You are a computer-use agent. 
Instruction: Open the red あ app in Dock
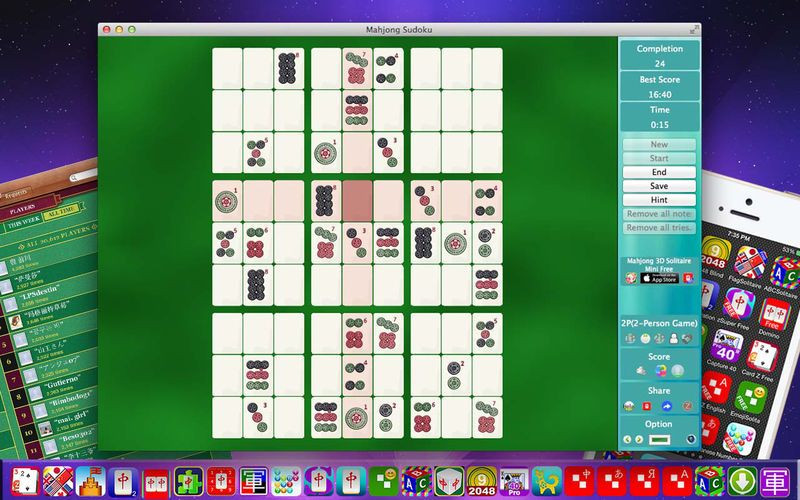(612, 481)
